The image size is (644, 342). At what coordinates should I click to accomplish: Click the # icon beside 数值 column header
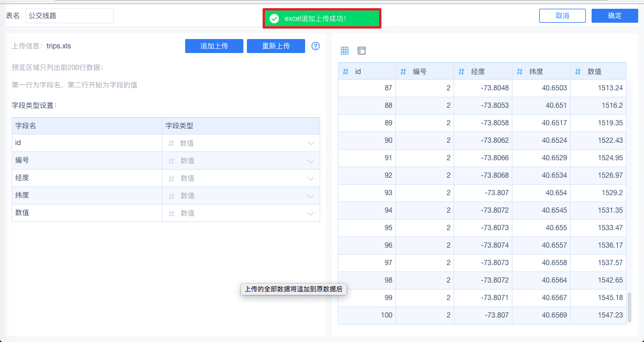[x=578, y=72]
